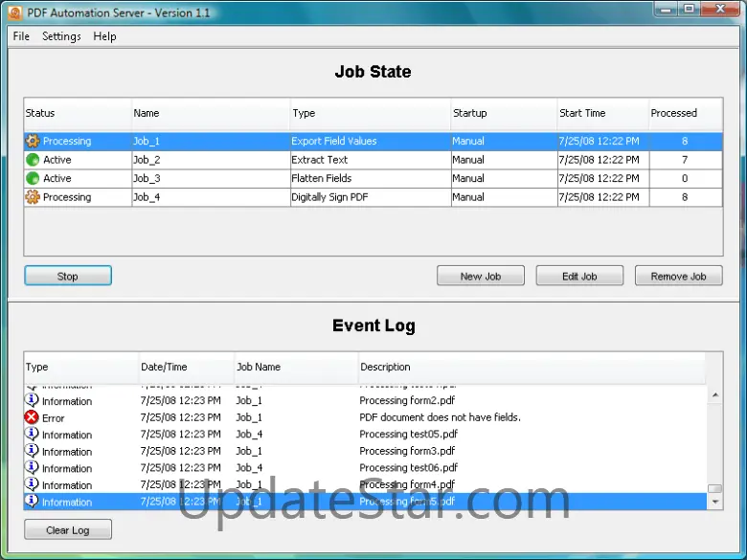Click the Start Time column header
Screen dimensions: 747x560
coord(602,113)
